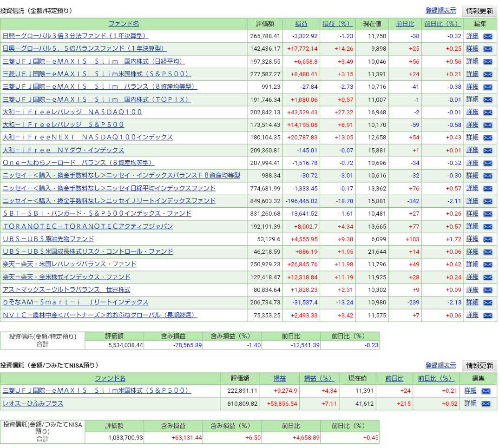Click the envelope icon for UBS原油先物ファンド row

[487, 239]
